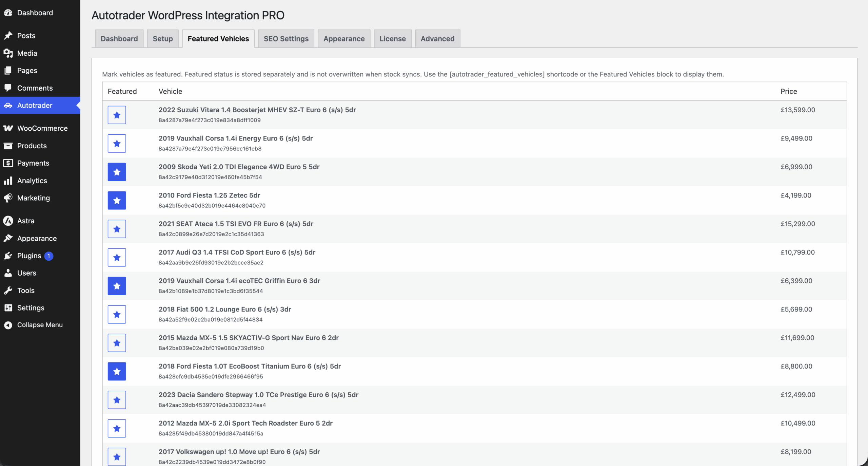This screenshot has width=868, height=466.
Task: Click the Dashboard gauge icon in sidebar
Action: click(x=8, y=13)
